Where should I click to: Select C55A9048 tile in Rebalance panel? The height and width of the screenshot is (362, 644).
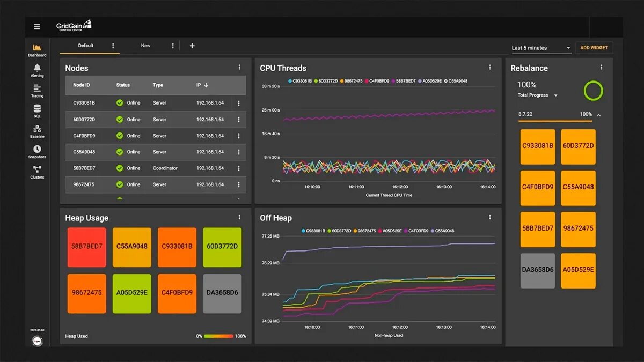[x=579, y=188]
